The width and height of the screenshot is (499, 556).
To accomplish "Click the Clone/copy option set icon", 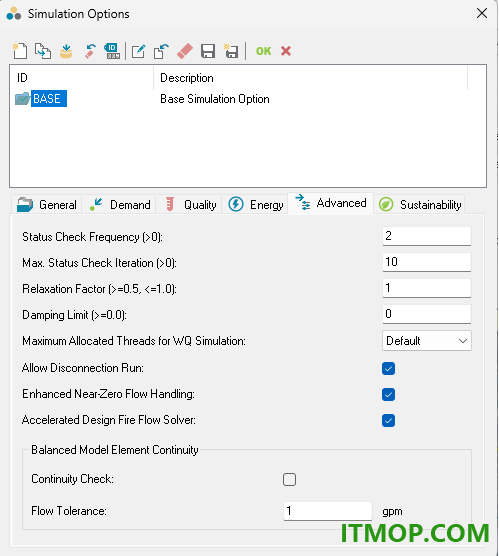I will point(43,51).
